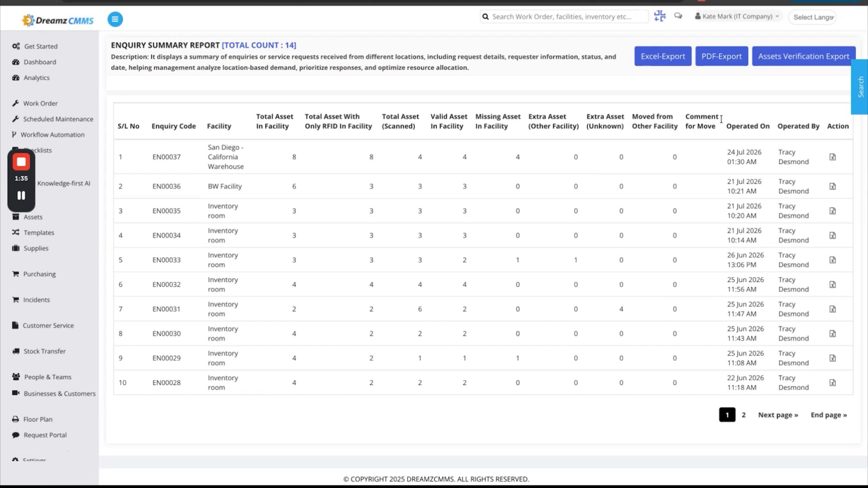Click current page 1 pagination button
Viewport: 868px width, 488px height.
[x=727, y=415]
